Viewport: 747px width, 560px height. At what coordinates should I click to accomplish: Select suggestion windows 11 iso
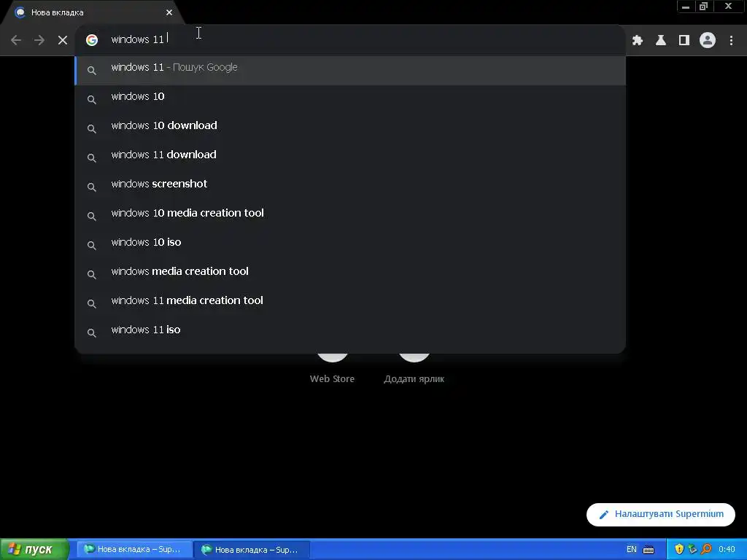coord(350,332)
